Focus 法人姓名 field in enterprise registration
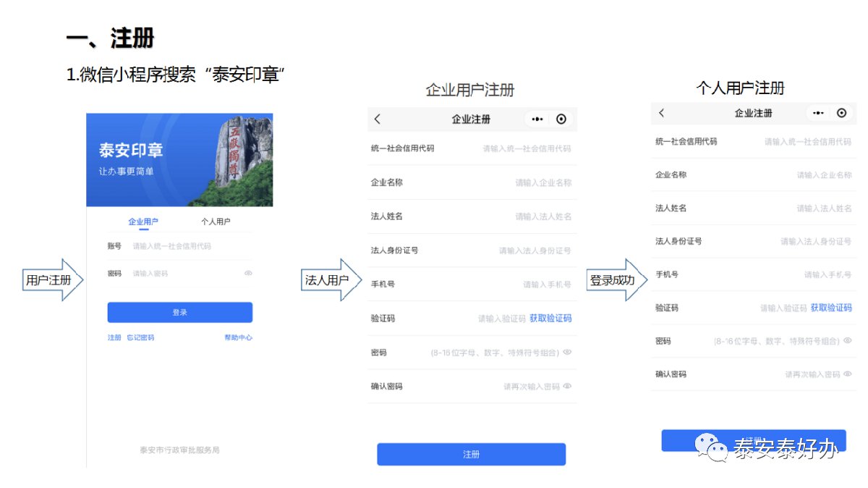The height and width of the screenshot is (488, 868). (471, 216)
